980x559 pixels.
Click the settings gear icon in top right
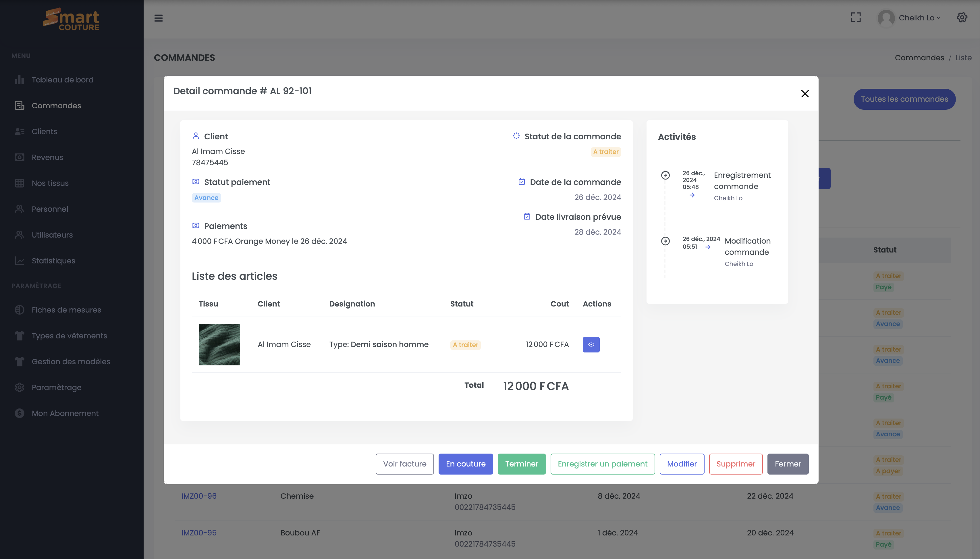coord(962,18)
